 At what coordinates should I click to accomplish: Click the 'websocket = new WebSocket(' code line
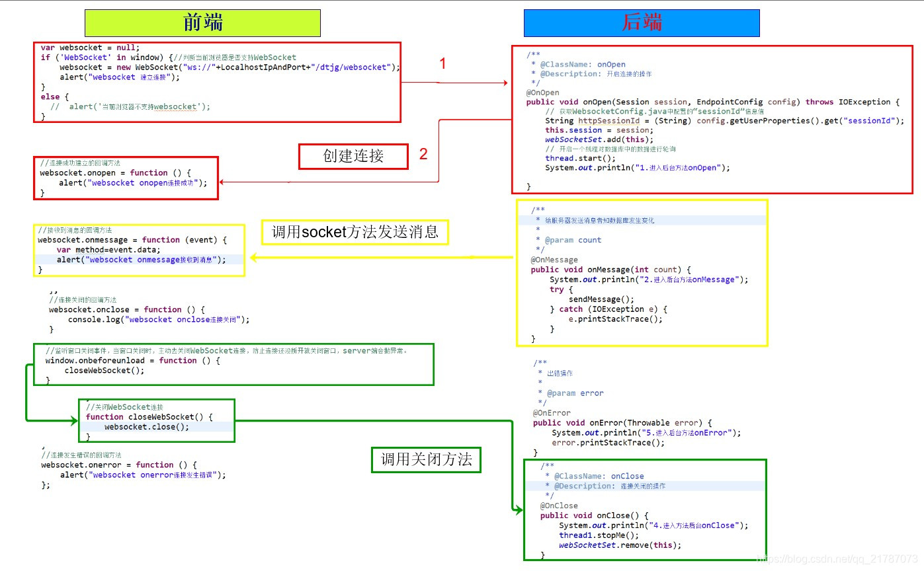coord(230,67)
